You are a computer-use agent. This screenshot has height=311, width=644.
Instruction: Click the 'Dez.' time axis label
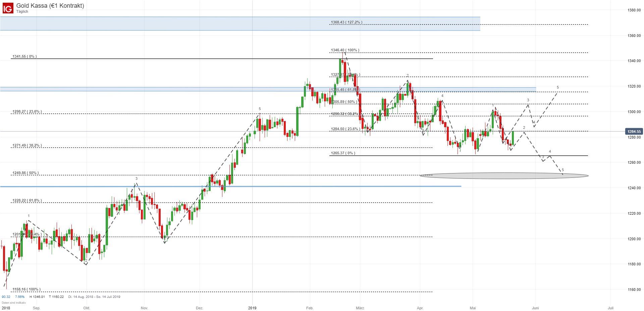click(x=199, y=308)
